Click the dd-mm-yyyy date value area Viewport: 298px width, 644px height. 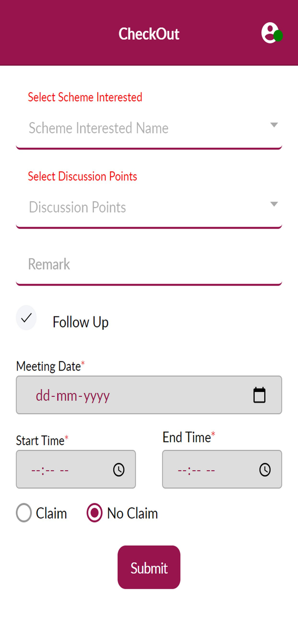click(x=73, y=395)
